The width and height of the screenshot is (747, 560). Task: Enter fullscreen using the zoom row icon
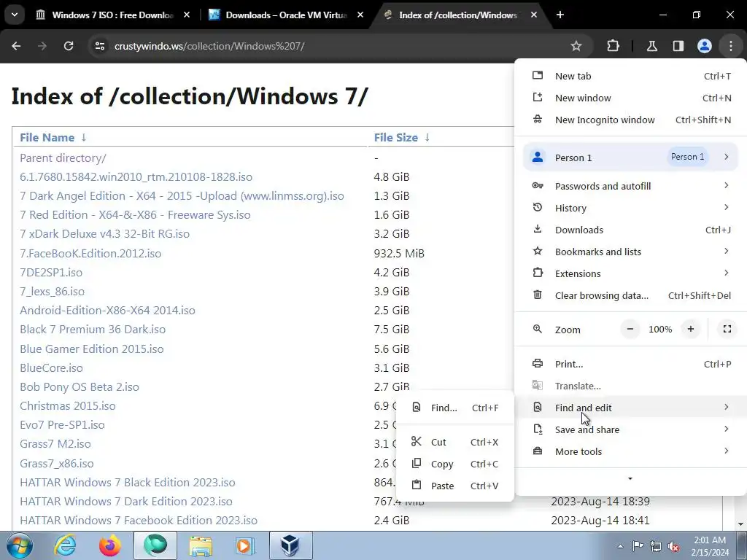pyautogui.click(x=727, y=329)
